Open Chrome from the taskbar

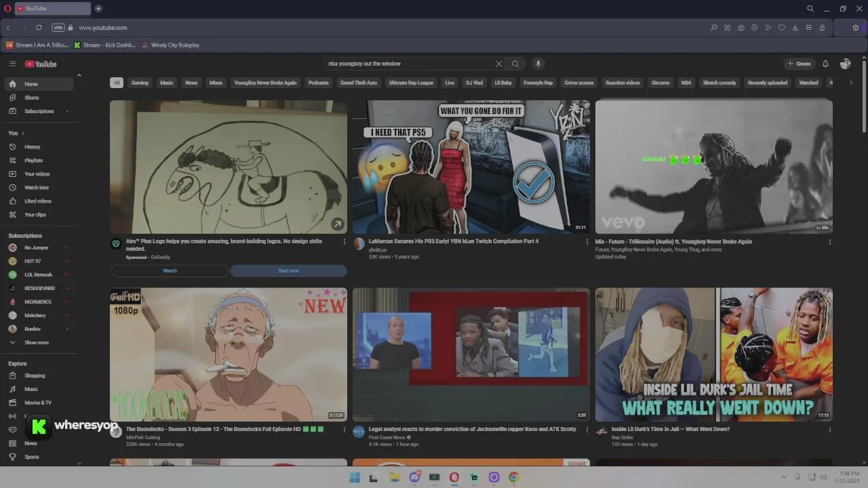click(513, 477)
